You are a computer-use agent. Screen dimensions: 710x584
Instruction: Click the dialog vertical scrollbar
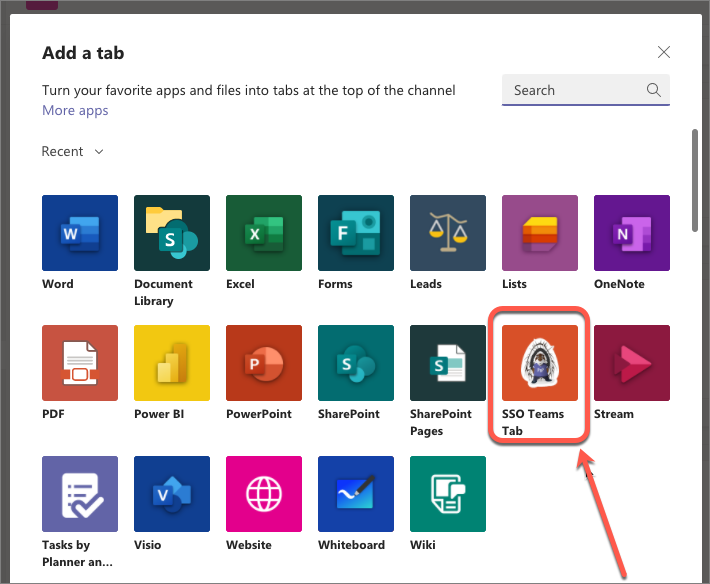tap(695, 180)
